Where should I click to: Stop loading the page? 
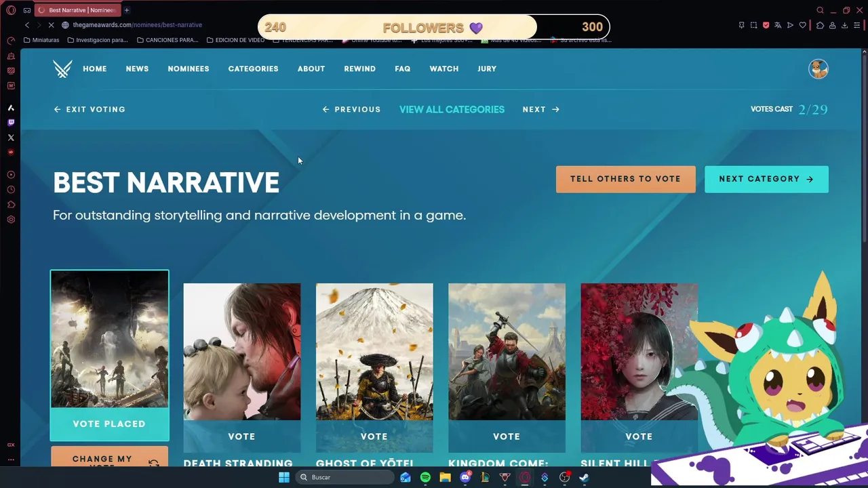point(52,25)
